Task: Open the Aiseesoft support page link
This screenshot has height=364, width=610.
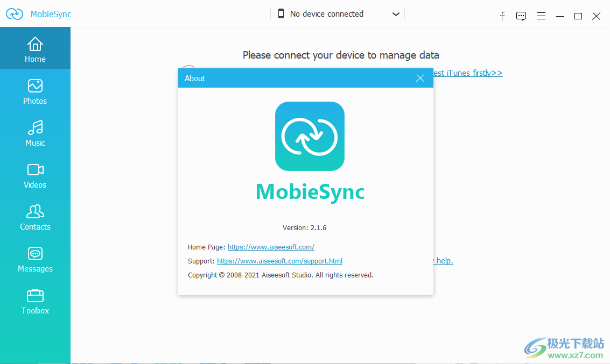Action: point(279,261)
